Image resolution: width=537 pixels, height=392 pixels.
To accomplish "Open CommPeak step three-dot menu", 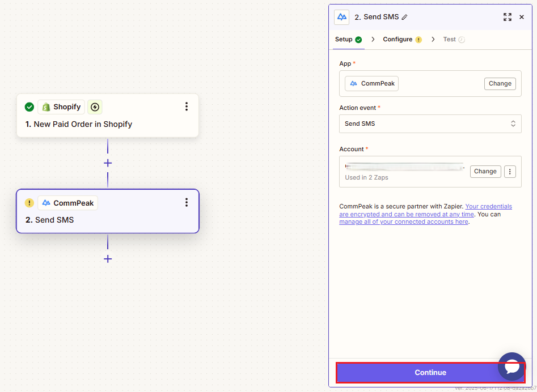I will (x=187, y=202).
